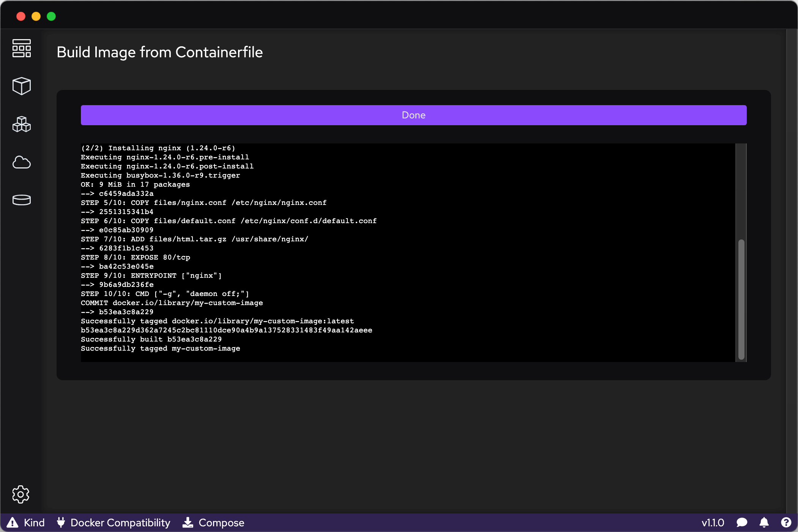
Task: Click 'COMMIT docker.io/library/my-custom-image' line
Action: coord(172,303)
